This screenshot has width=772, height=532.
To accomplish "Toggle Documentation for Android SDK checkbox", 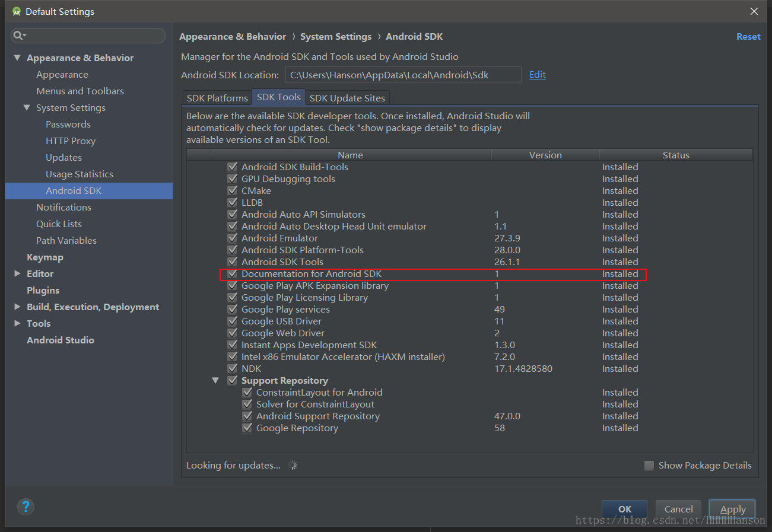I will pyautogui.click(x=233, y=273).
